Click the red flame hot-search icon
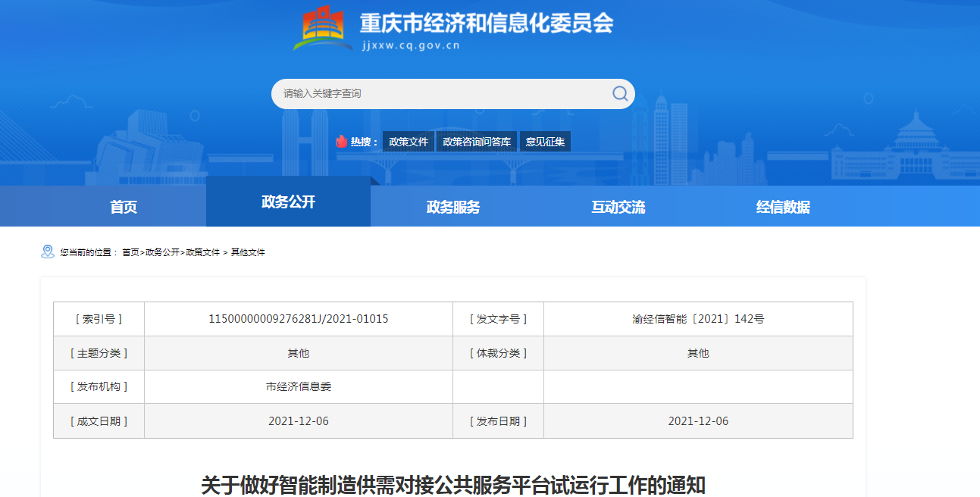Screen dimensions: 980x497 341,142
